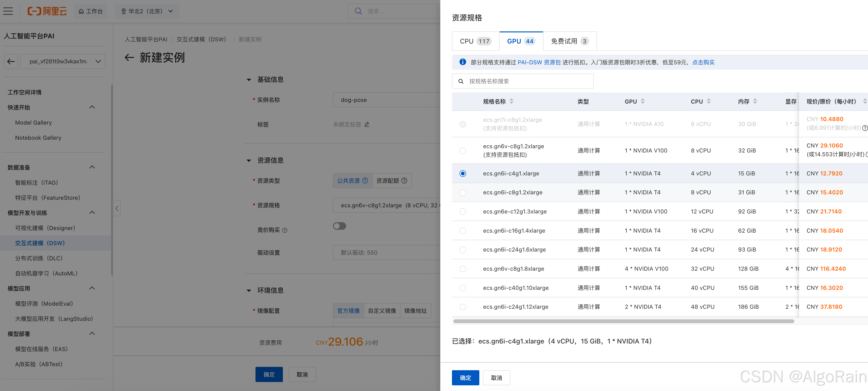Viewport: 868px width, 391px height.
Task: Sort table by 内存 column
Action: 755,102
